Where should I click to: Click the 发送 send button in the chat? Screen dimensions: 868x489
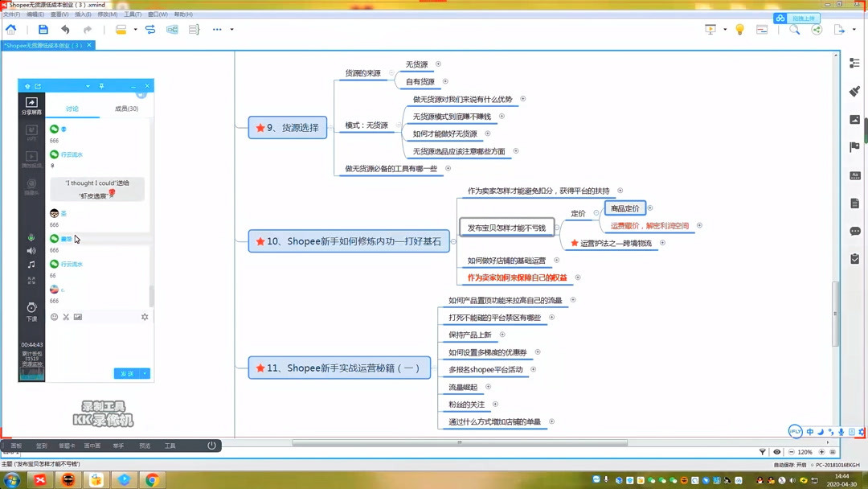(127, 374)
